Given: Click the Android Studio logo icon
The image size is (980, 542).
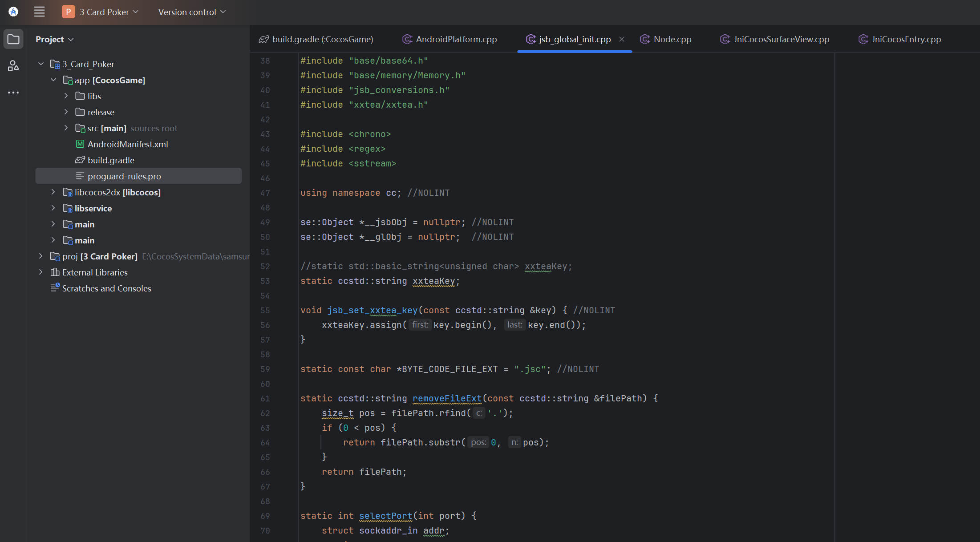Looking at the screenshot, I should (x=13, y=12).
